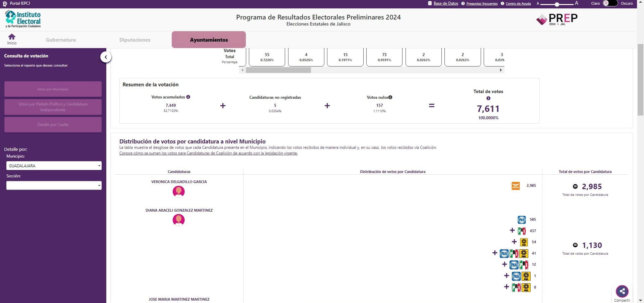Click PRD logo beside 54 votes
The height and width of the screenshot is (303, 644).
point(524,242)
